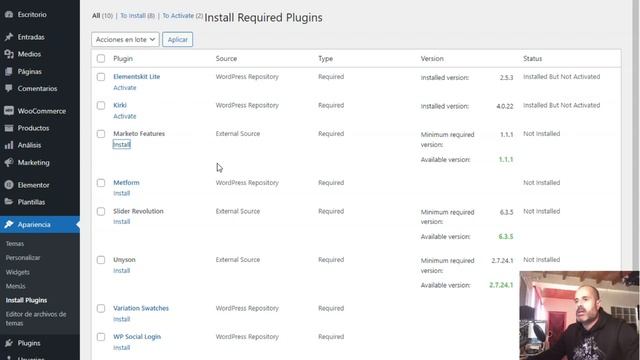Open the Personalizar submenu item
The height and width of the screenshot is (360, 640).
click(x=23, y=258)
